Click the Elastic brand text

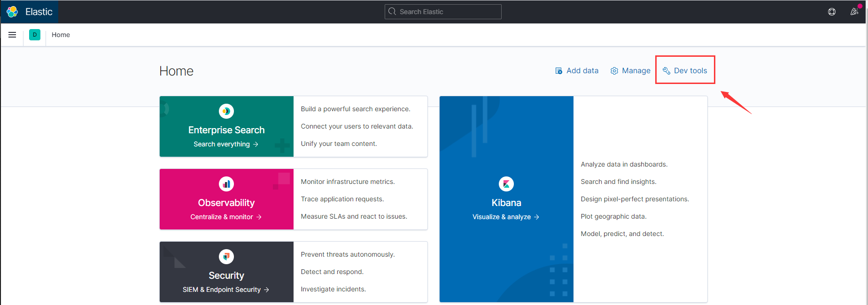(39, 12)
